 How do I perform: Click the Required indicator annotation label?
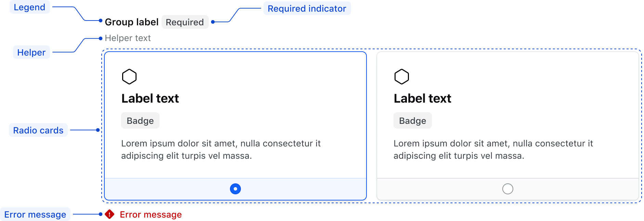point(307,9)
